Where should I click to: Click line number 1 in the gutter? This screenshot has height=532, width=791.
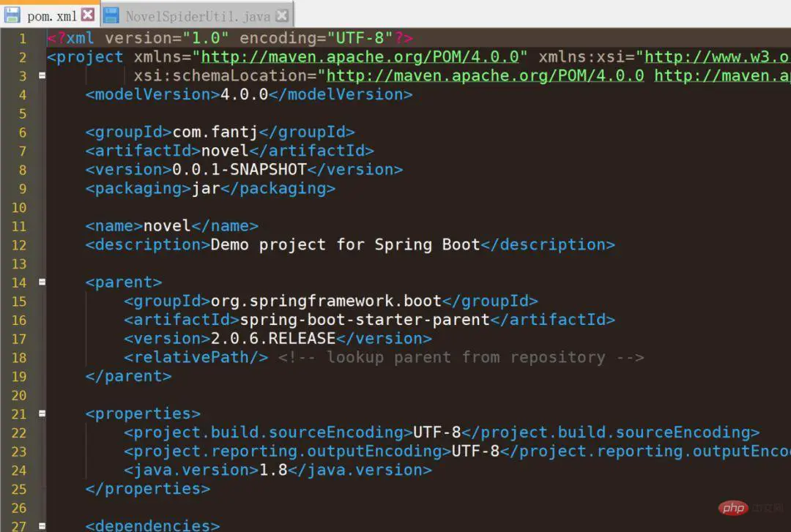pos(22,38)
